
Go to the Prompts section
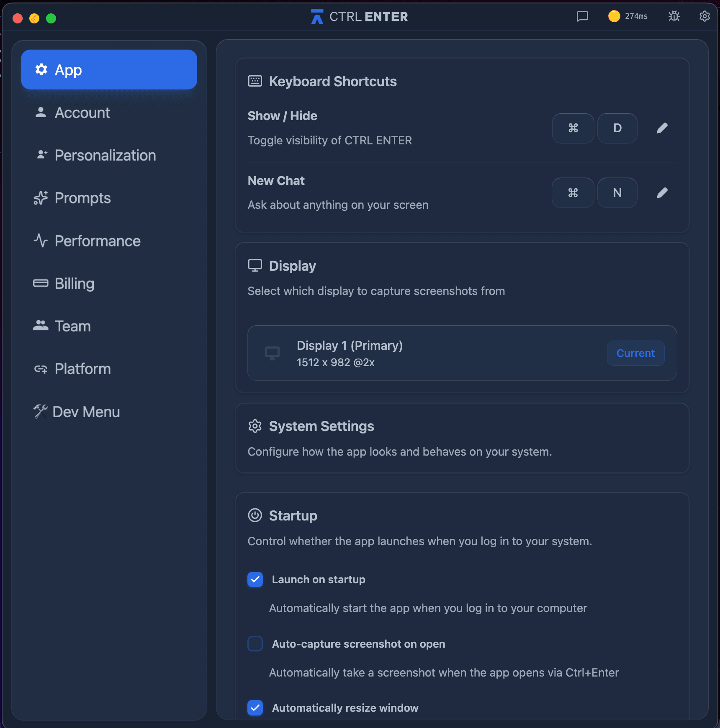(82, 198)
